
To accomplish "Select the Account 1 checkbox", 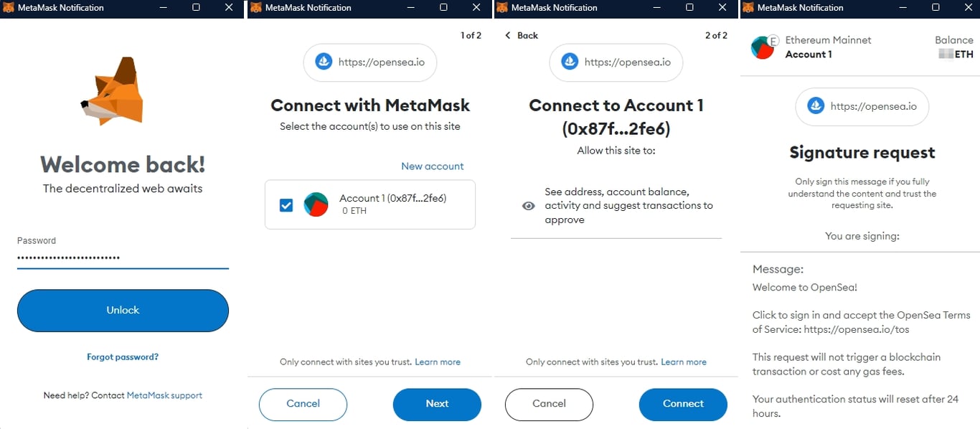I will (x=286, y=204).
